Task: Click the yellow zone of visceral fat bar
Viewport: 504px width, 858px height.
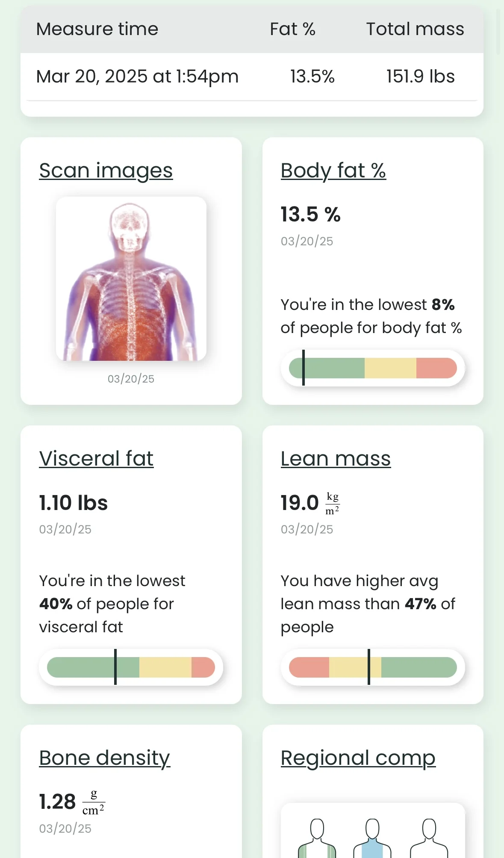Action: point(165,667)
